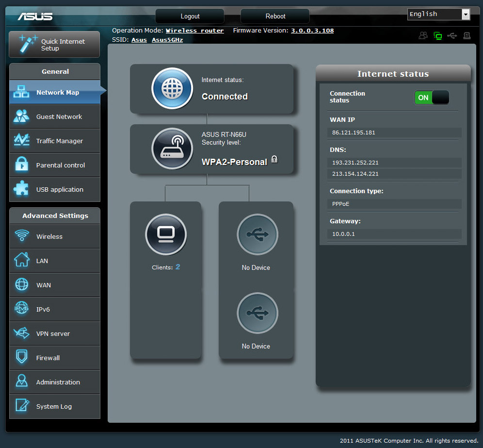Image resolution: width=483 pixels, height=448 pixels.
Task: Open Traffic Manager menu item
Action: pyautogui.click(x=55, y=141)
